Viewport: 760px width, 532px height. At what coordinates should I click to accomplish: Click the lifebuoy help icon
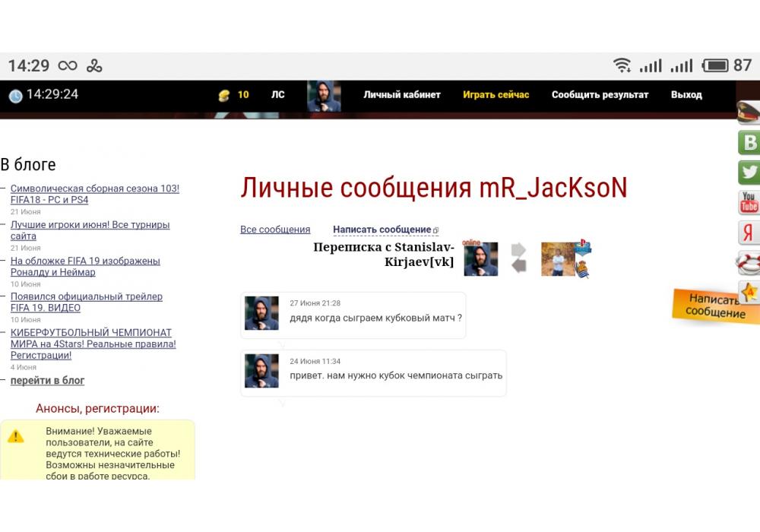pos(749,263)
